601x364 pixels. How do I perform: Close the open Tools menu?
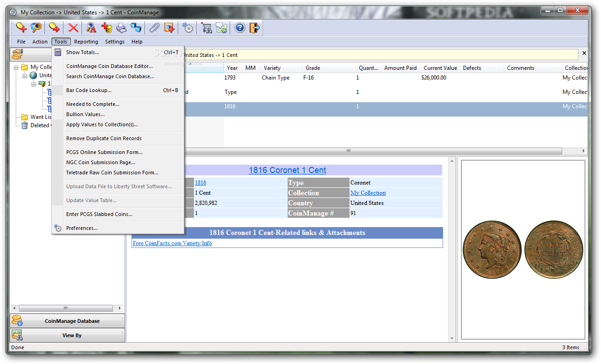point(61,42)
